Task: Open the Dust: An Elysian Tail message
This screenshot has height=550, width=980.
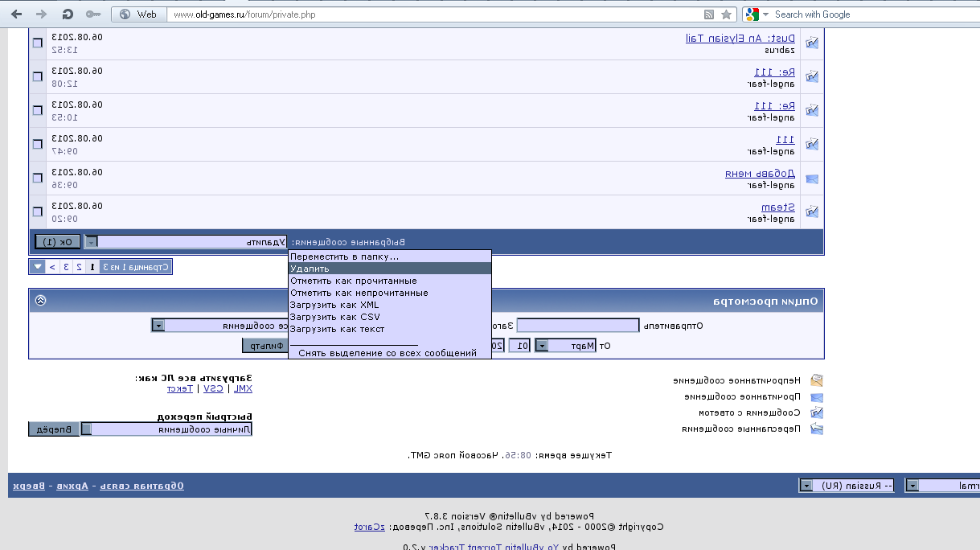Action: (x=740, y=38)
